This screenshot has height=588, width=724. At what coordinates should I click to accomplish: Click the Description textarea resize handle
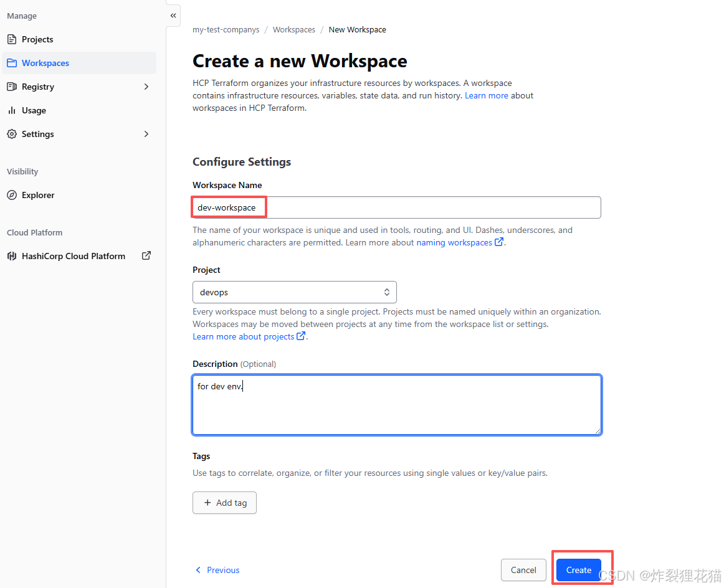598,431
